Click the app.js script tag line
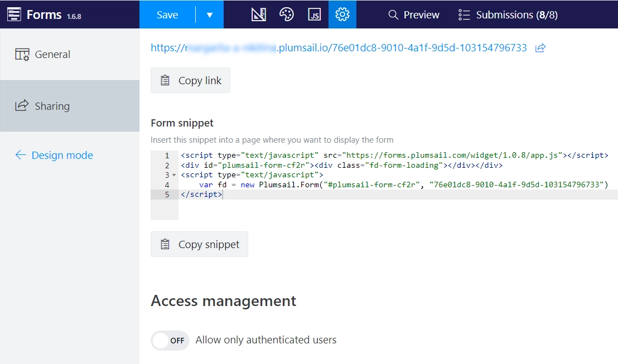Viewport: 618px width, 364px height. (x=394, y=155)
